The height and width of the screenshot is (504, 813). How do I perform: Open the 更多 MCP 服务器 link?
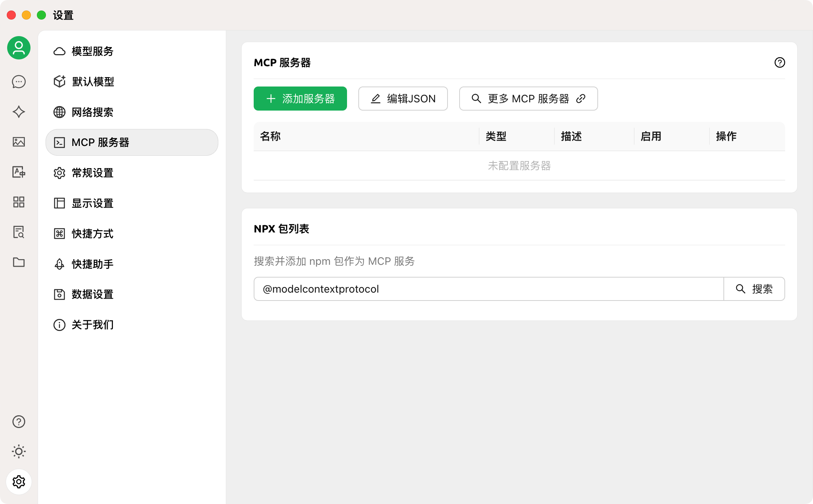tap(528, 99)
